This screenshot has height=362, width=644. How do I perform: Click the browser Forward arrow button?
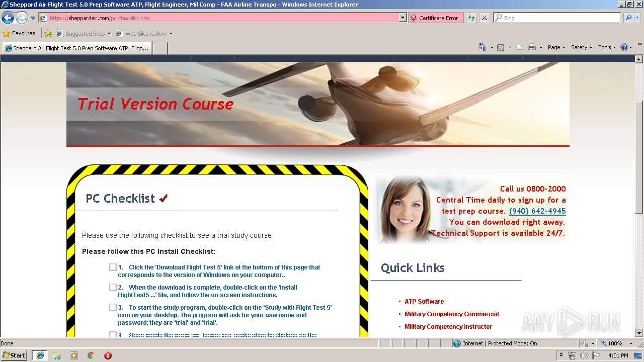(x=22, y=18)
